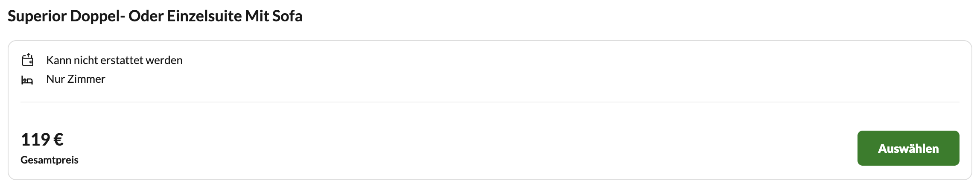Click the word 'Oder' in the room title
This screenshot has height=187, width=980.
pyautogui.click(x=146, y=16)
